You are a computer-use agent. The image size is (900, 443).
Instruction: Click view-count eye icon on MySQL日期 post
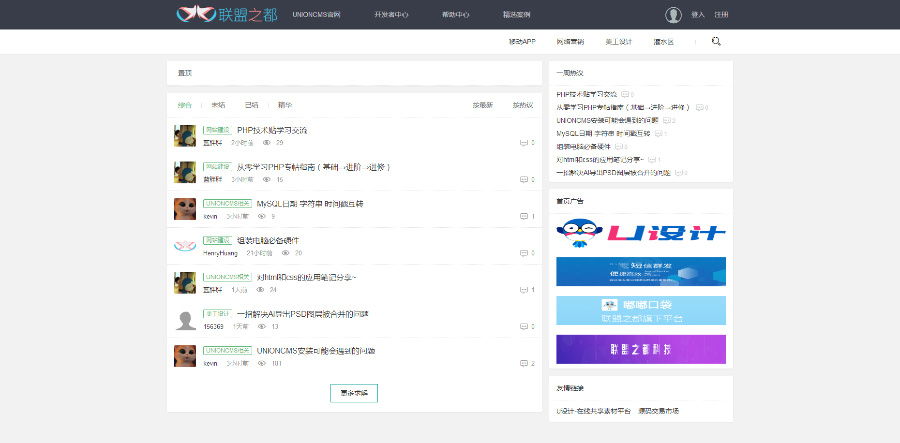pos(262,216)
